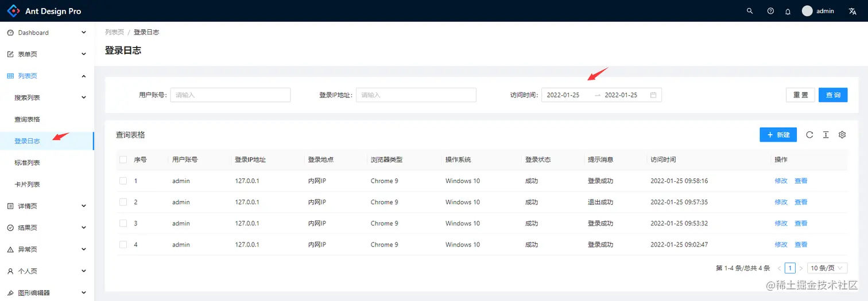Toggle the select-all header checkbox

click(123, 159)
